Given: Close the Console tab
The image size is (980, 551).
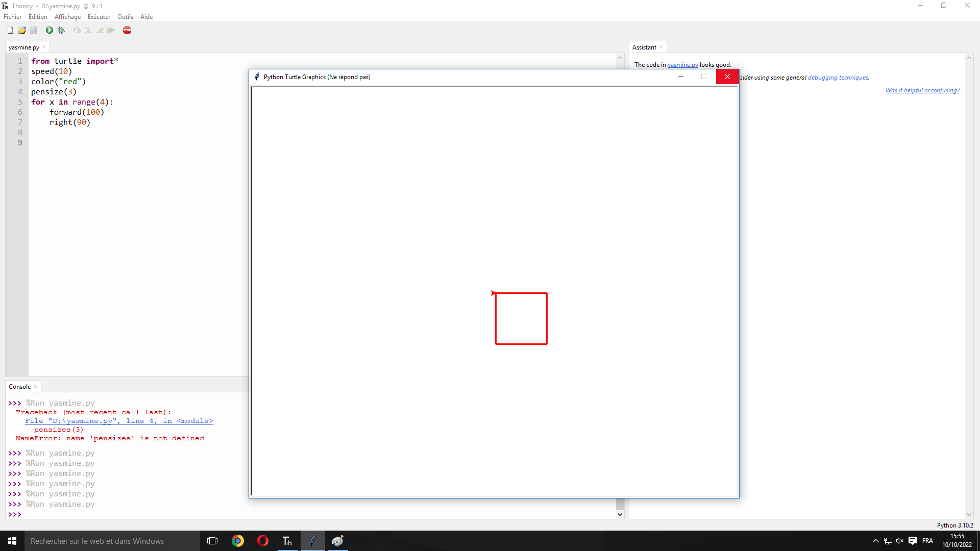Looking at the screenshot, I should (35, 387).
